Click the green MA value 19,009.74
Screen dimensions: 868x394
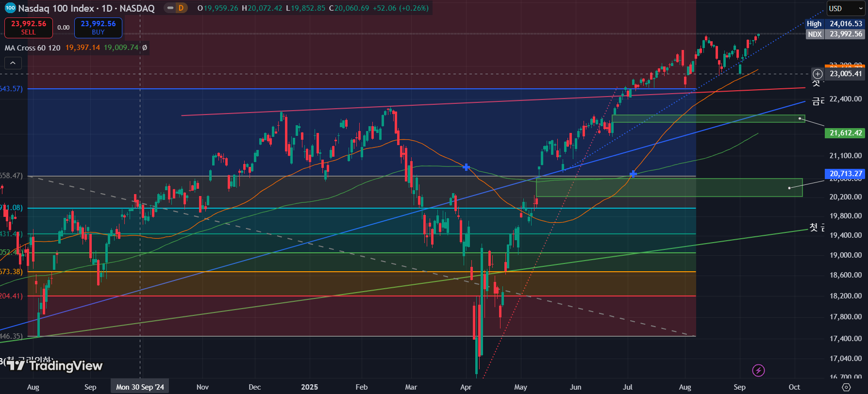121,48
